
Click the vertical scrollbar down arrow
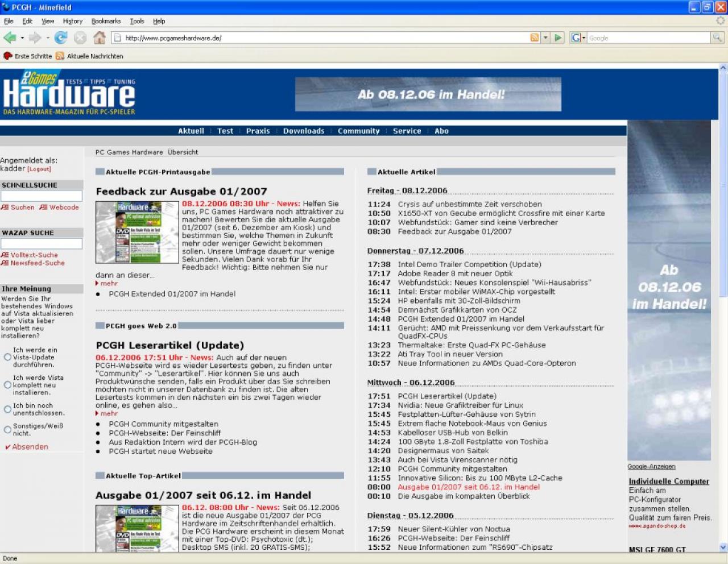(x=723, y=548)
